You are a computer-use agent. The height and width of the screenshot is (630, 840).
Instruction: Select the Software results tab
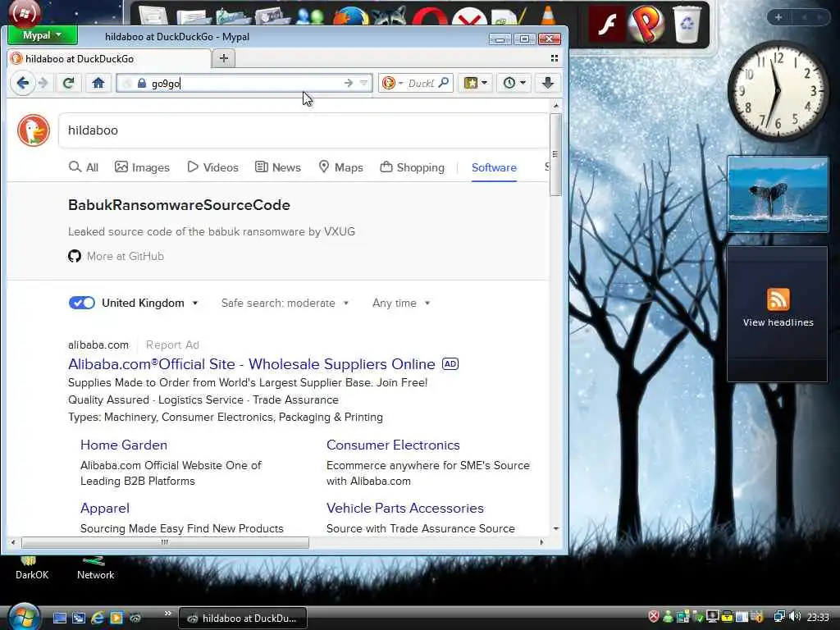[x=494, y=167]
